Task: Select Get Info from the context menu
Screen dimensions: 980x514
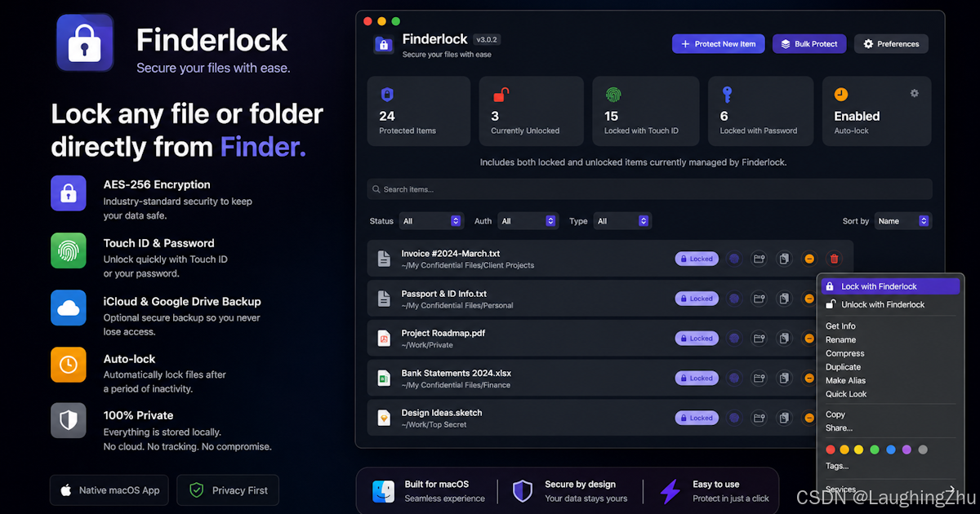Action: click(840, 326)
